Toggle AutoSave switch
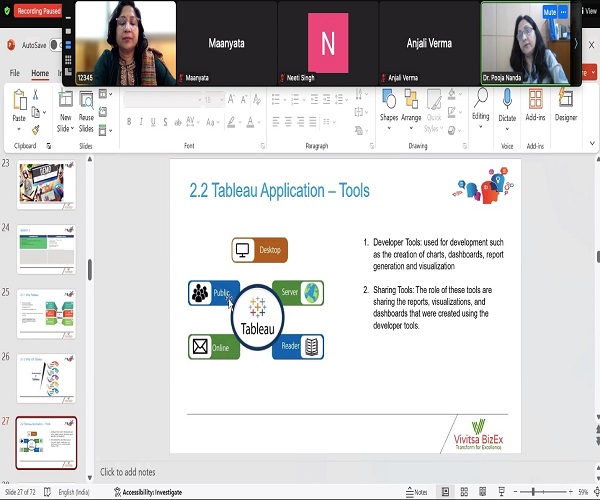This screenshot has height=500, width=600. [x=56, y=45]
